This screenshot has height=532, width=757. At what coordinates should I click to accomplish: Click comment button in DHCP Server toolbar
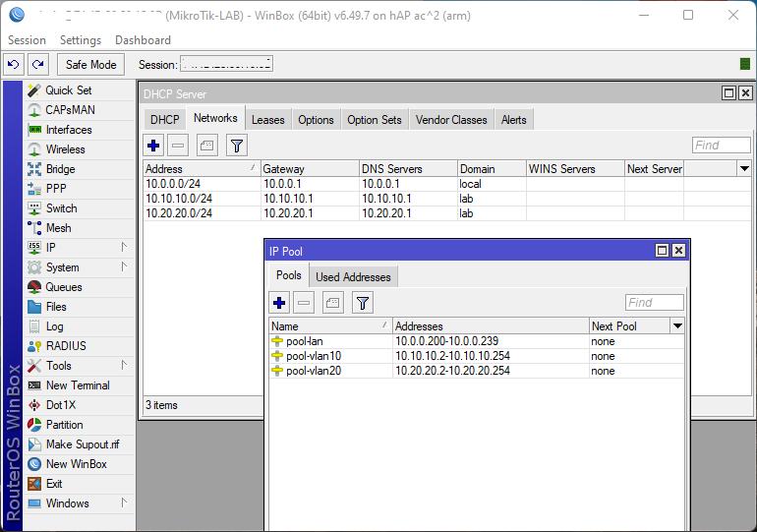tap(207, 146)
